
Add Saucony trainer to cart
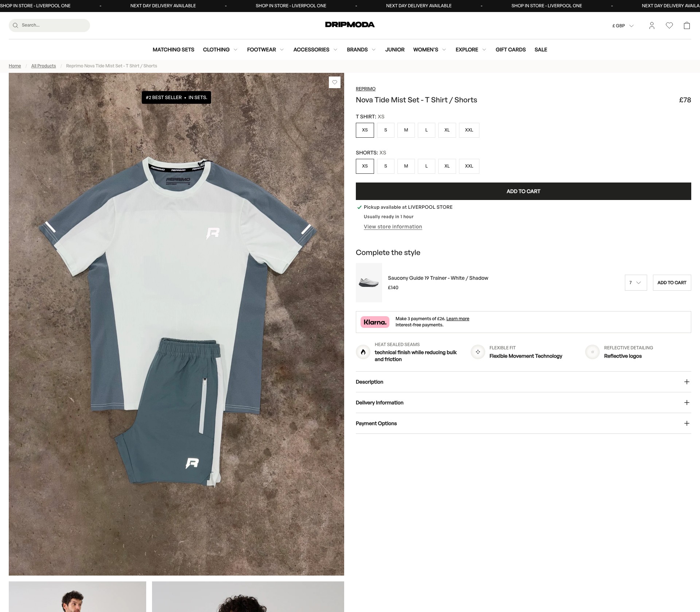point(672,283)
